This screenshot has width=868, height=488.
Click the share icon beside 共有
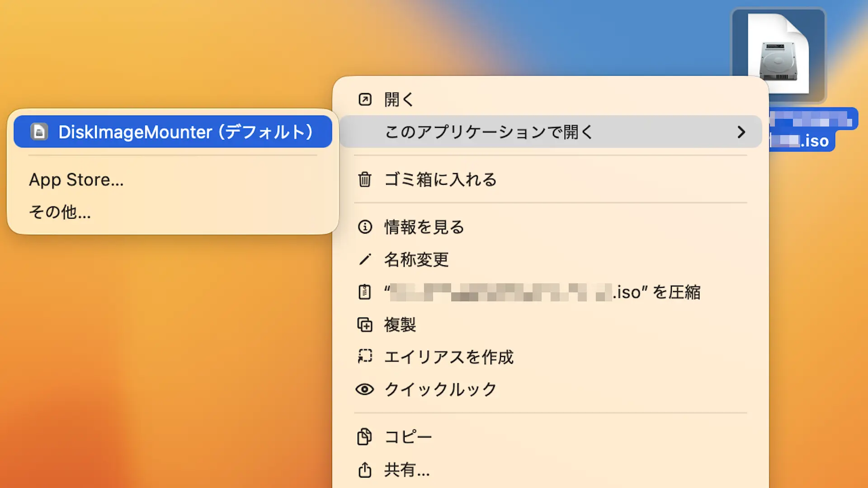click(x=365, y=470)
